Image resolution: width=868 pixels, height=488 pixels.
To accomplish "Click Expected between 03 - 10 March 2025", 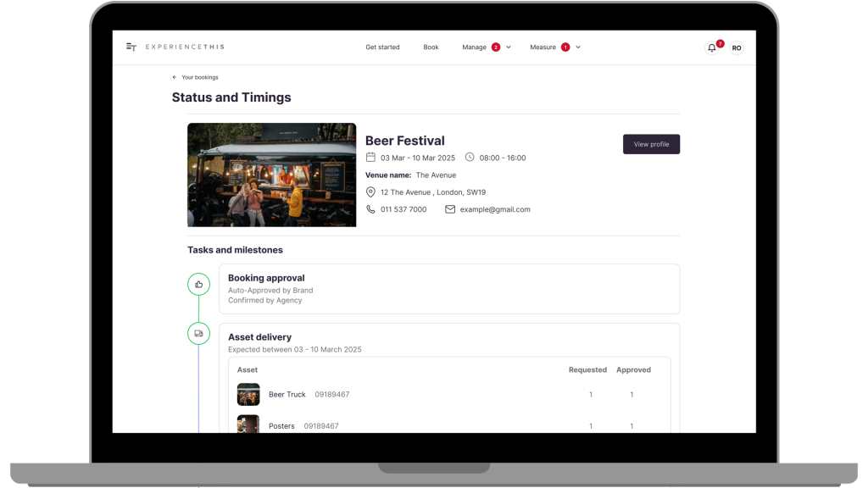I will point(294,350).
